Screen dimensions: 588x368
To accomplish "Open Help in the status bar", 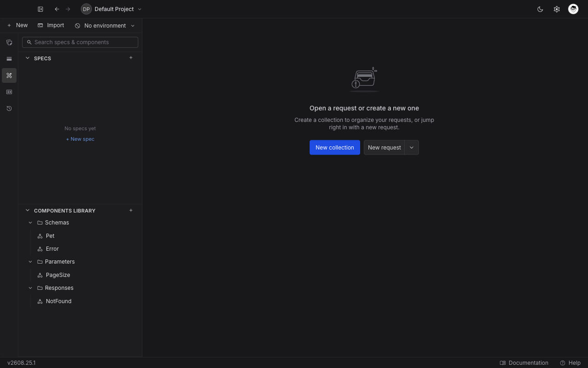I will pos(570,363).
